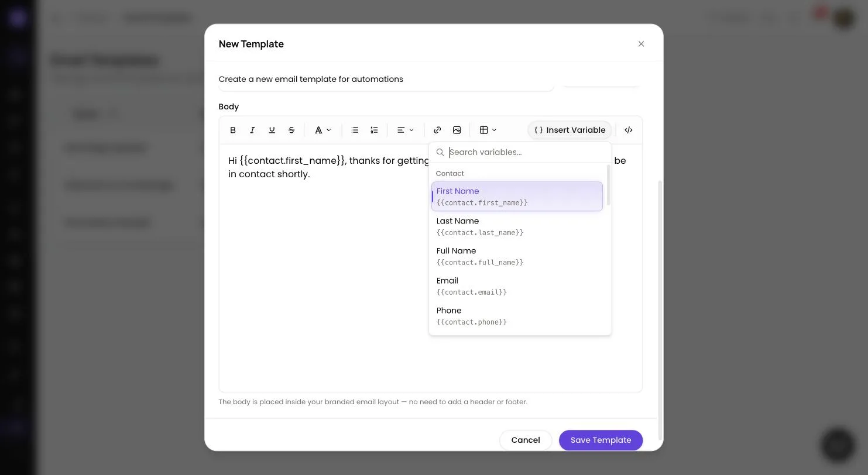Pick the Email variable option
The width and height of the screenshot is (868, 475).
(x=517, y=286)
